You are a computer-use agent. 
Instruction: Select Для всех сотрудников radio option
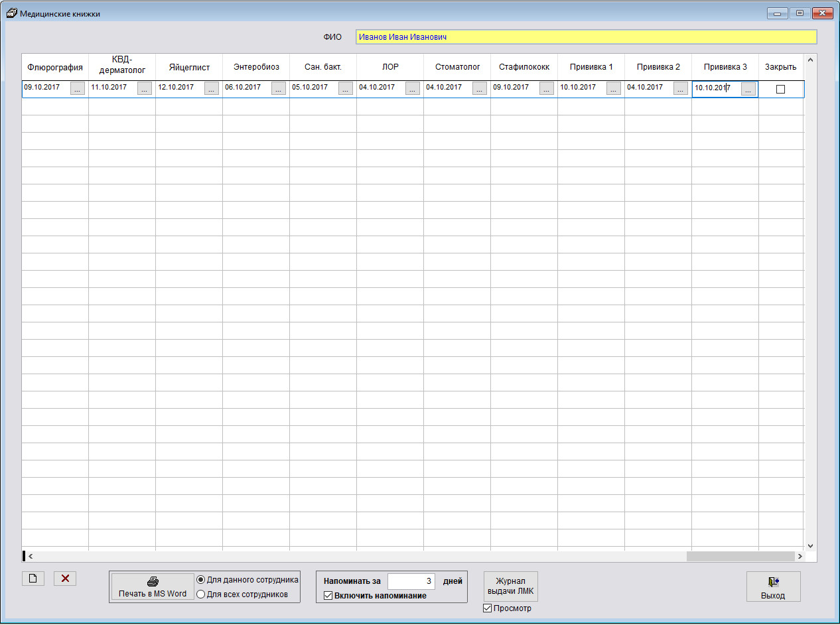click(x=201, y=594)
